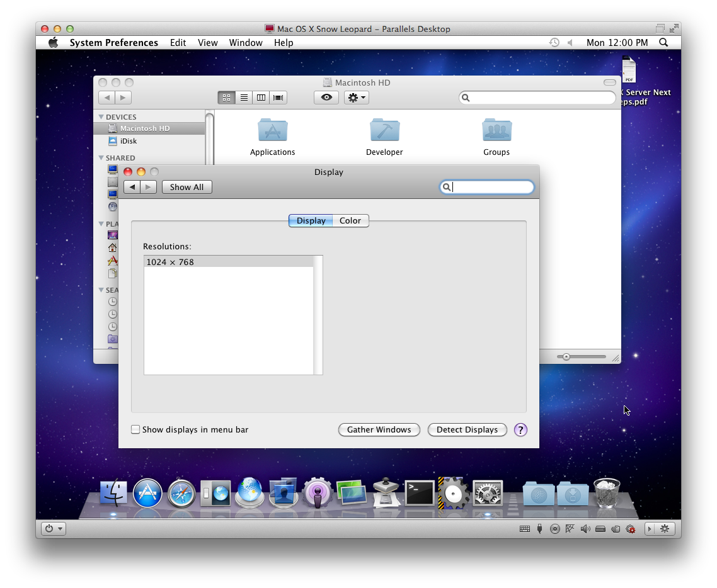Screen dimensions: 717x588
Task: Open the desktop PDF file icon
Action: (x=629, y=69)
